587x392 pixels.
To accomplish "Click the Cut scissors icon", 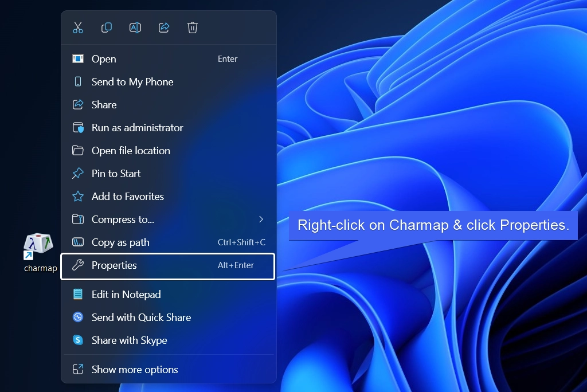I will pos(78,28).
